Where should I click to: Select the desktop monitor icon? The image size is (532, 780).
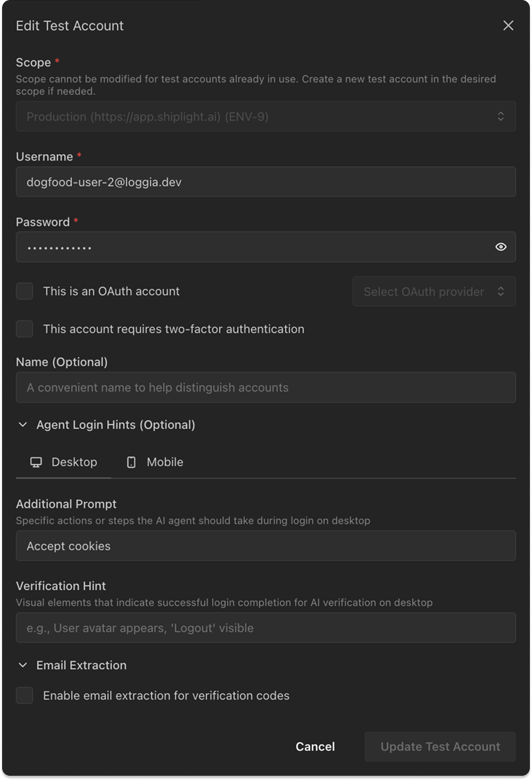point(36,462)
